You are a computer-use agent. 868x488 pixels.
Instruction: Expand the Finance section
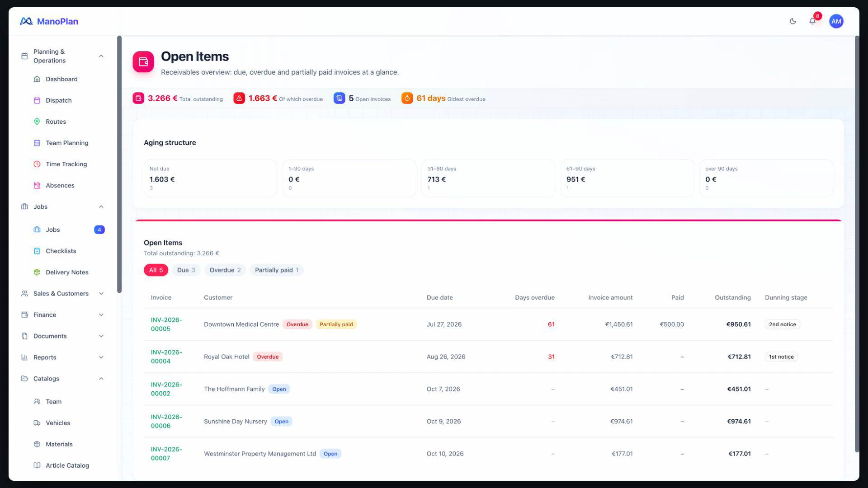pos(101,315)
